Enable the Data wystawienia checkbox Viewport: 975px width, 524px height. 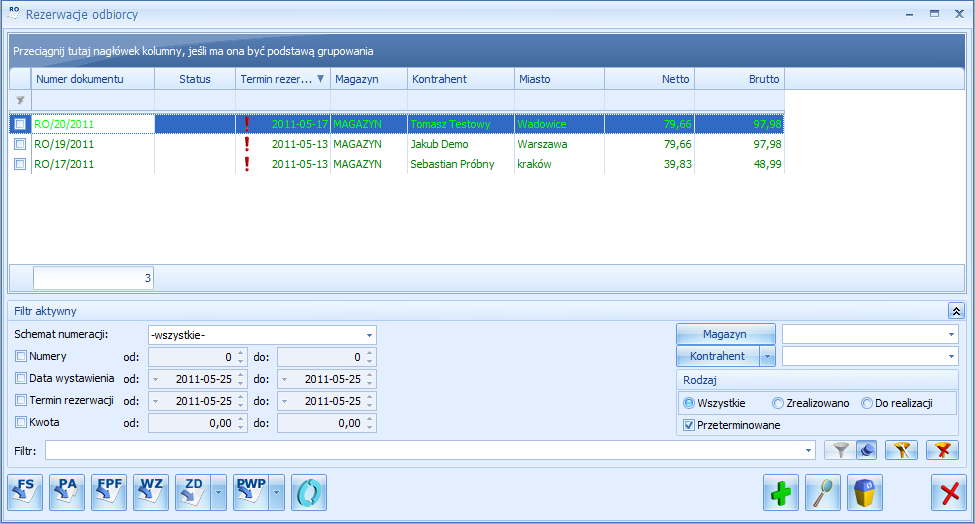pos(21,378)
